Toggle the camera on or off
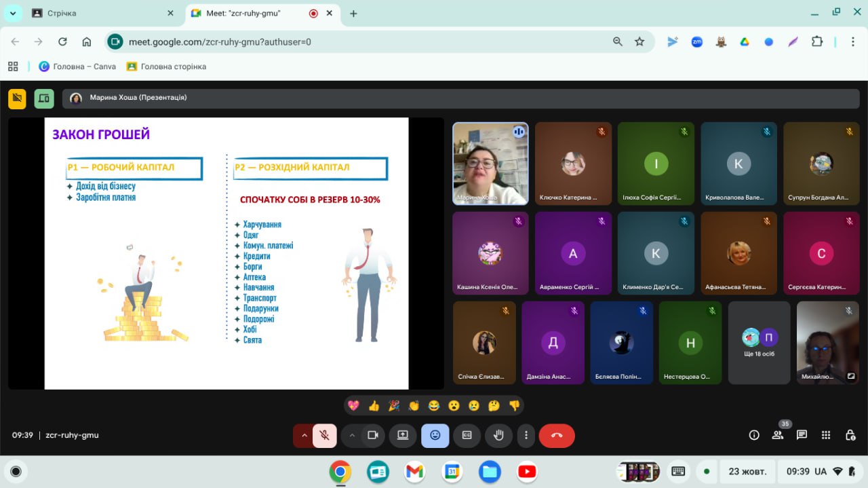868x488 pixels. coord(372,436)
